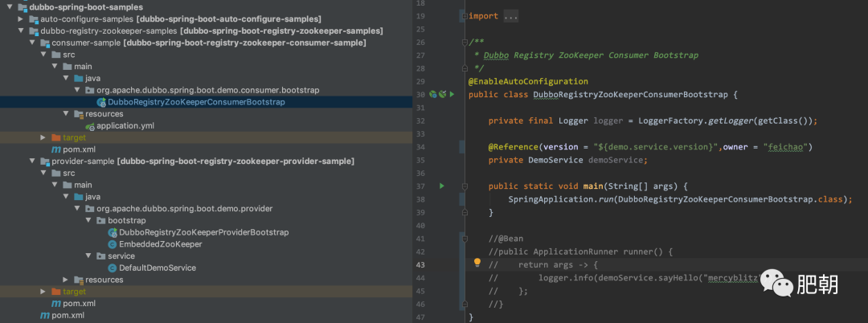Click line number 43 in the gutter
Viewport: 868px width, 323px height.
click(420, 265)
